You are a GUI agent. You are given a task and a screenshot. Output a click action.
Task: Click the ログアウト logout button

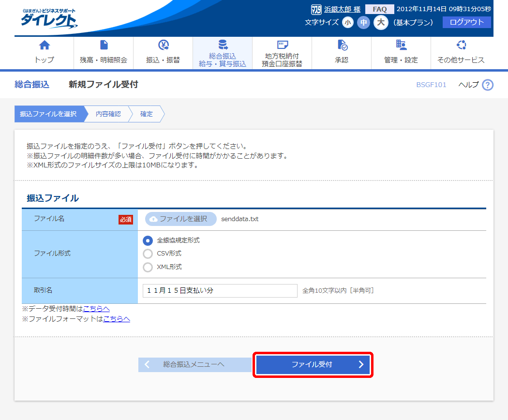(466, 22)
